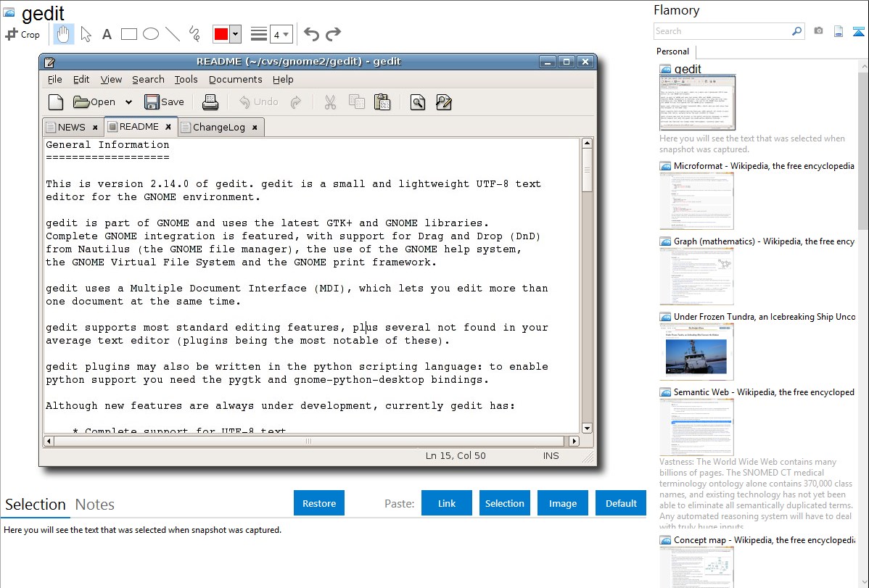
Task: Expand the Open recent files arrow
Action: (x=128, y=102)
